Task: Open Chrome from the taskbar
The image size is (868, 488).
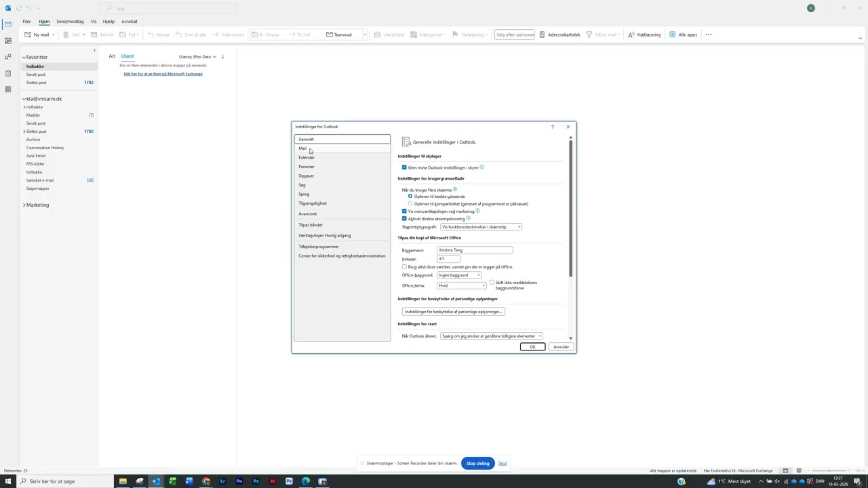Action: (206, 481)
